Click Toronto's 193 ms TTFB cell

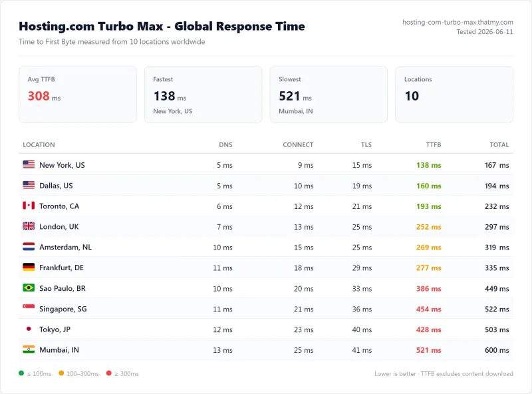tap(429, 206)
